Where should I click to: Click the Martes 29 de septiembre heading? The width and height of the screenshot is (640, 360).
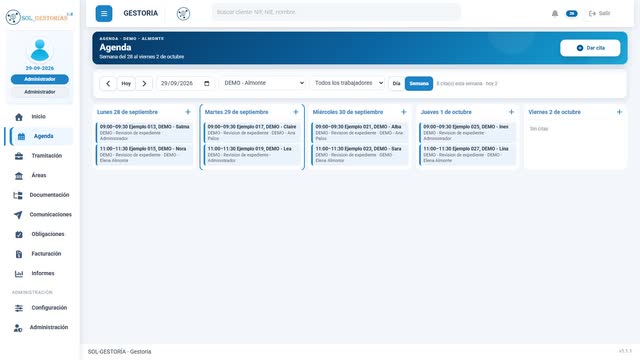pos(236,112)
